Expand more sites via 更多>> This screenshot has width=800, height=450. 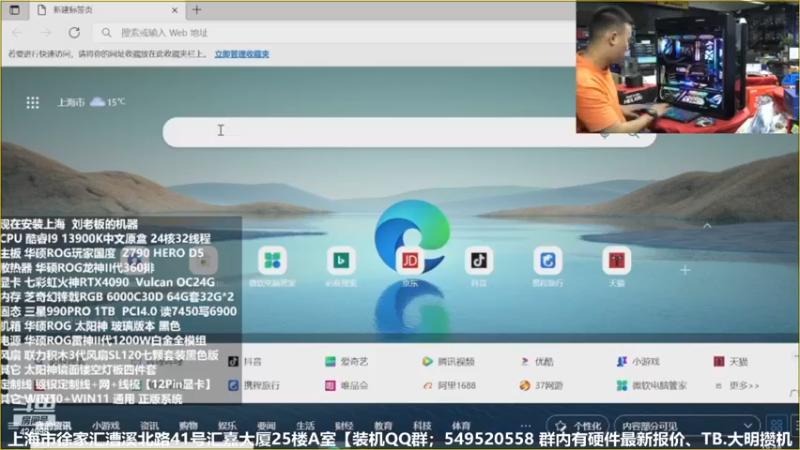(737, 385)
